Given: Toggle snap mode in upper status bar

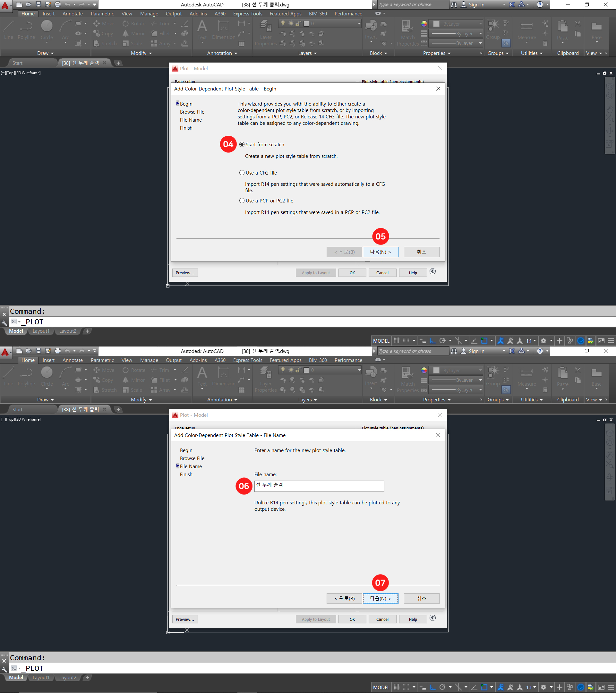Looking at the screenshot, I should [406, 341].
